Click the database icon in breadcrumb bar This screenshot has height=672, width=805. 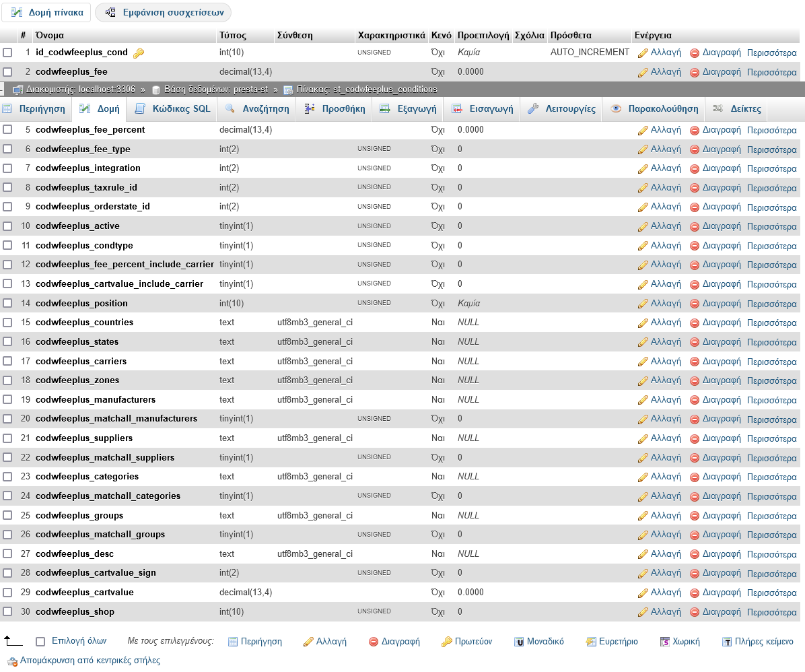[x=156, y=90]
